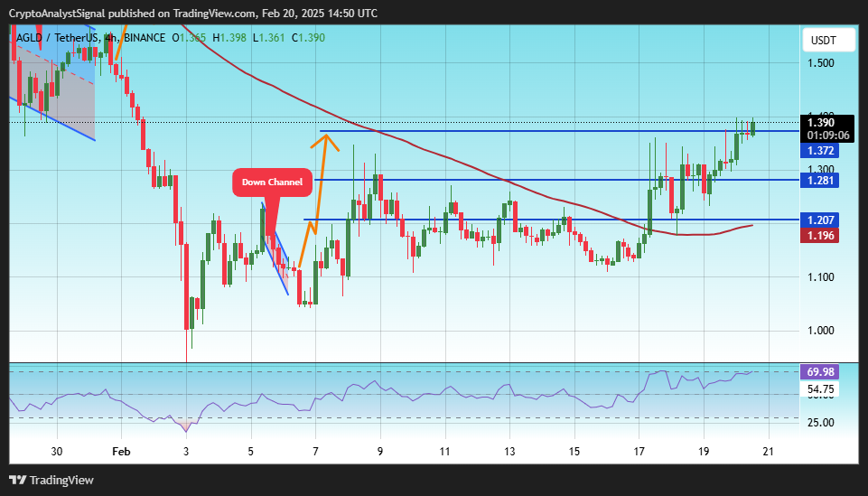Viewport: 868px width, 496px height.
Task: Select the red 1.196 moving average label
Action: click(820, 235)
